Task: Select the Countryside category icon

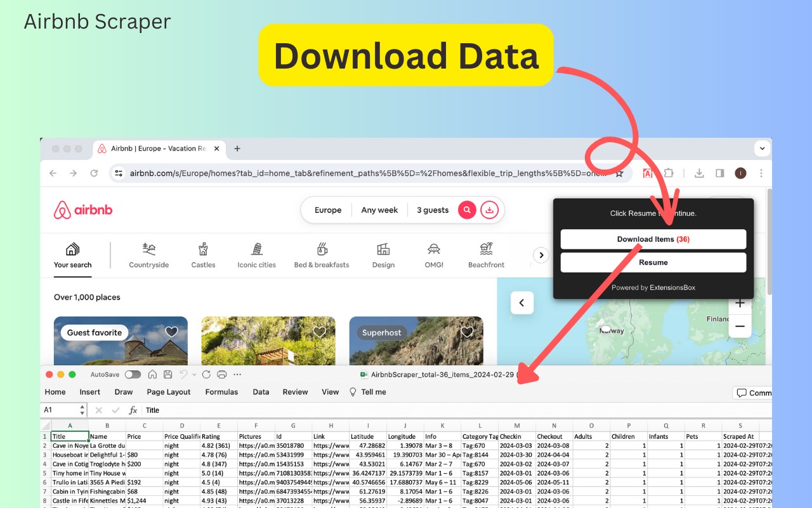Action: 149,249
